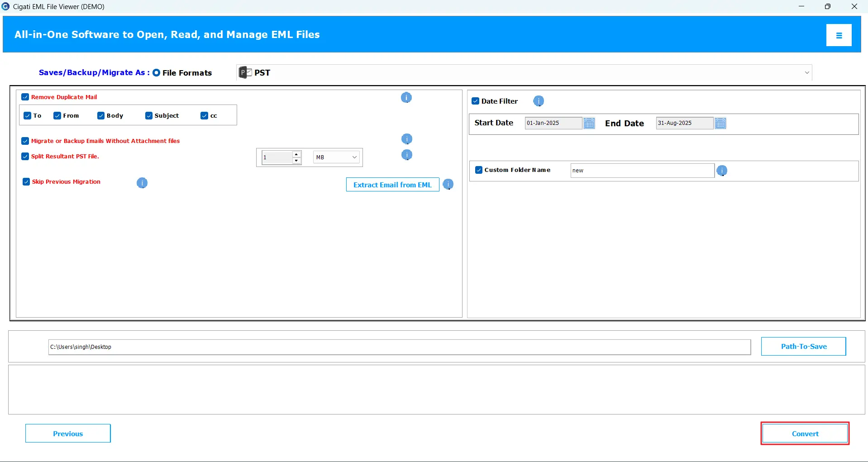Select the File Formats radio button
The height and width of the screenshot is (462, 868).
tap(157, 73)
